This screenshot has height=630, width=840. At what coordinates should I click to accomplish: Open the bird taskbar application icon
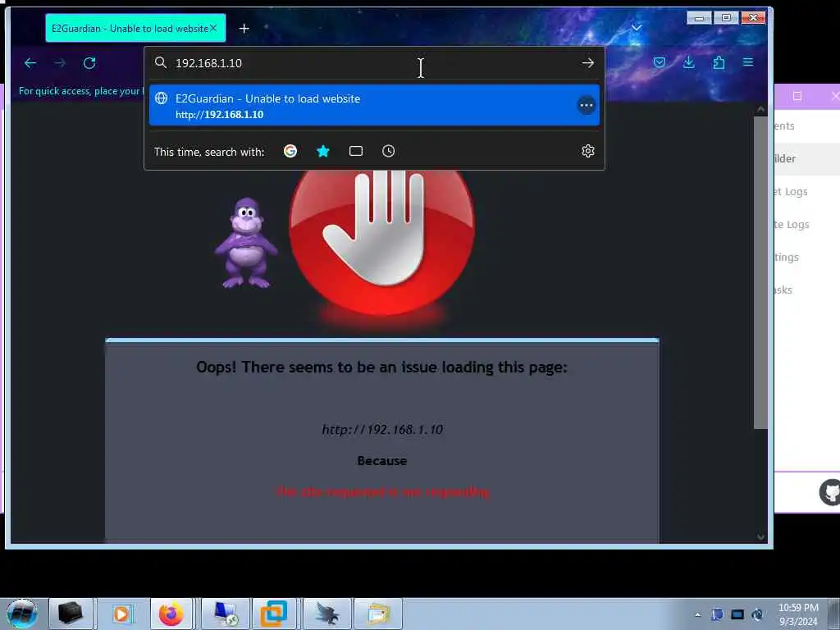click(x=327, y=614)
